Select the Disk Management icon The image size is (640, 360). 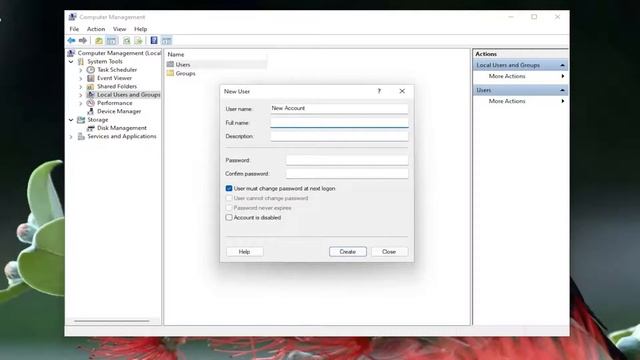coord(91,128)
